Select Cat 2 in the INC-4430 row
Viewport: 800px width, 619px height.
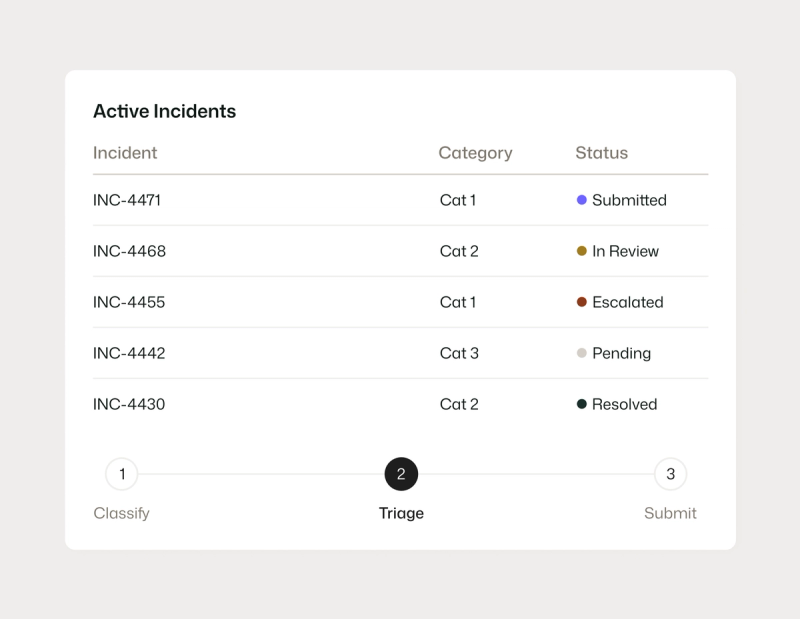[x=459, y=404]
